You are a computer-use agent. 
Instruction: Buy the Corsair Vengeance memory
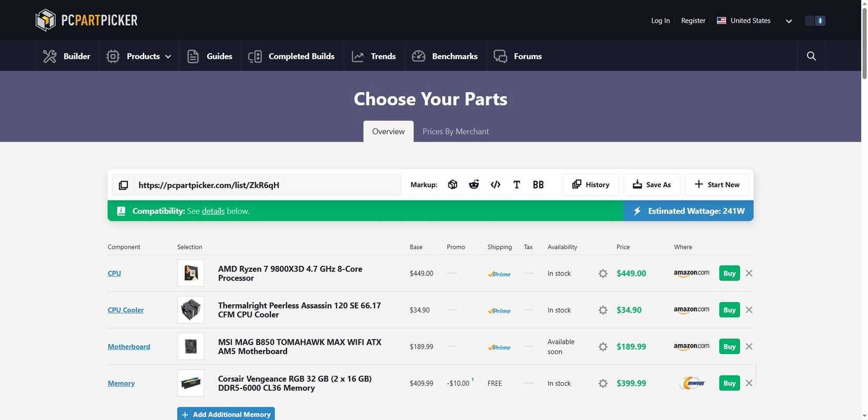(729, 383)
